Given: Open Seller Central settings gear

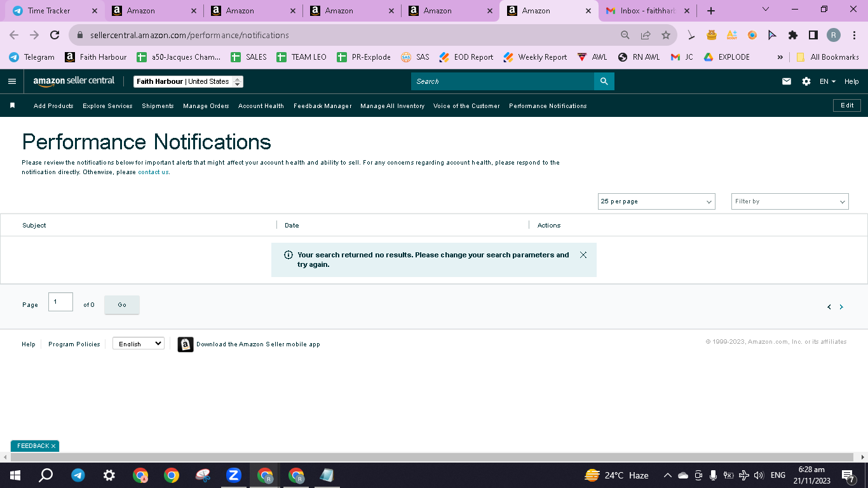Looking at the screenshot, I should click(x=806, y=81).
